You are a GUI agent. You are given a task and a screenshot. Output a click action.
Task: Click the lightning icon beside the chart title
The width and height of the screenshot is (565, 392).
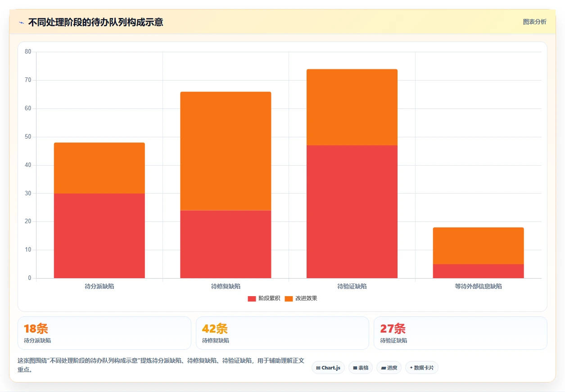click(x=21, y=22)
